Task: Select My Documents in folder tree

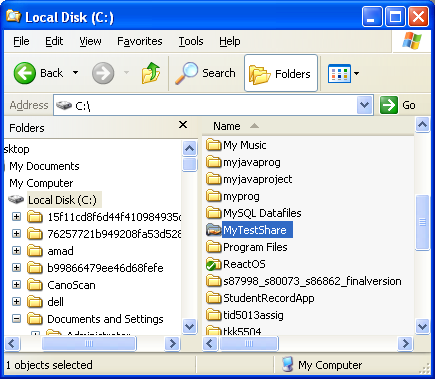Action: pyautogui.click(x=44, y=166)
